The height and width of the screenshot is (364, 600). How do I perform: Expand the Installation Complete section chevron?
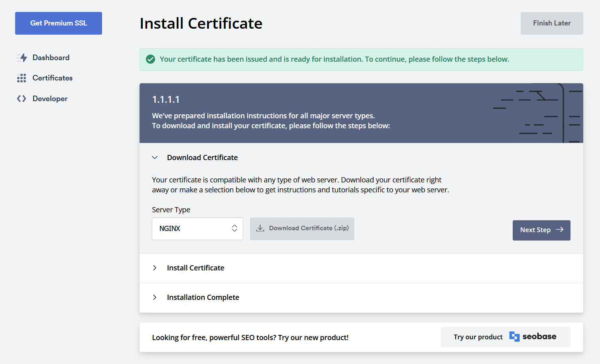point(155,297)
